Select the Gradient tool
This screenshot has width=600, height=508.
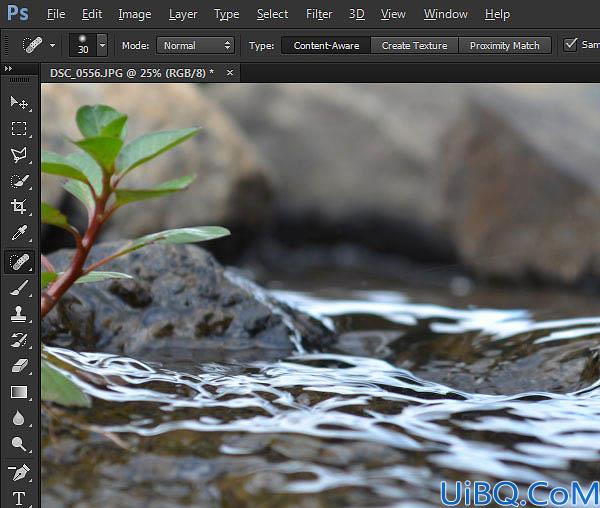coord(19,392)
